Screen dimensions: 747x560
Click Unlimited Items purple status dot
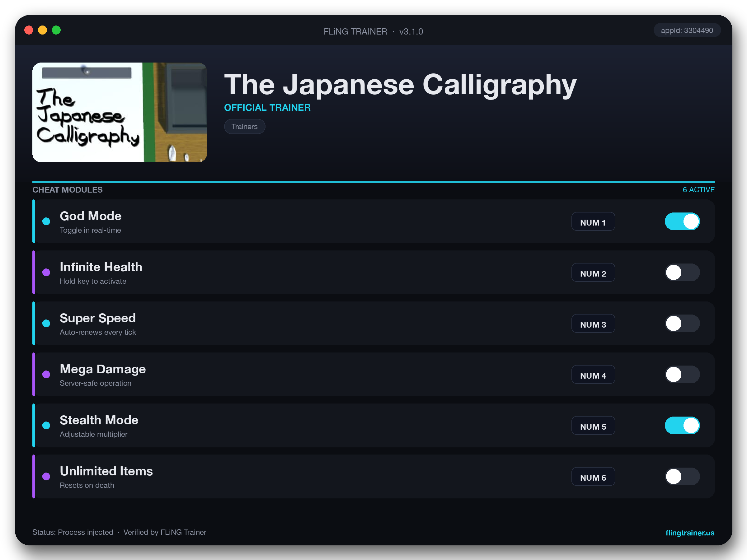(46, 476)
